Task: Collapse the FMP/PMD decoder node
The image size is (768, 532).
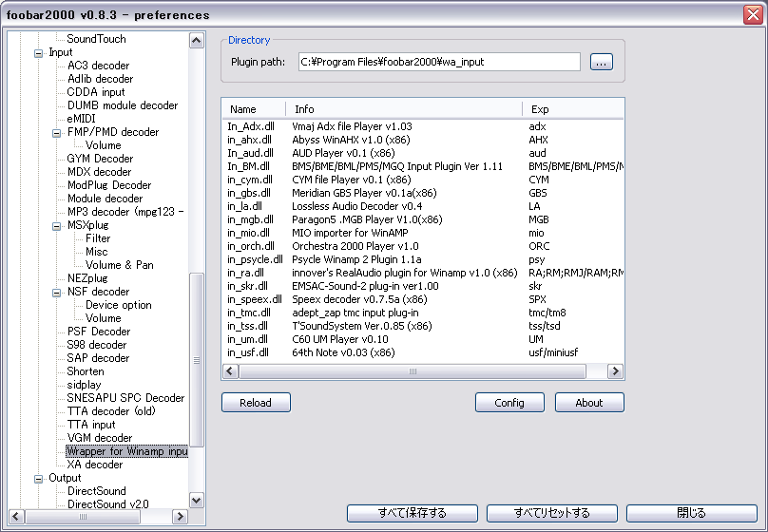Action: 56,132
